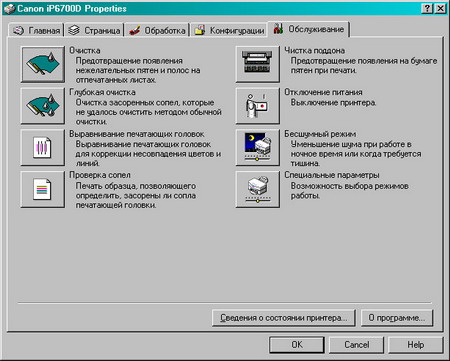Close the Canon iP6700D Properties window
This screenshot has height=361, width=450.
tap(440, 8)
